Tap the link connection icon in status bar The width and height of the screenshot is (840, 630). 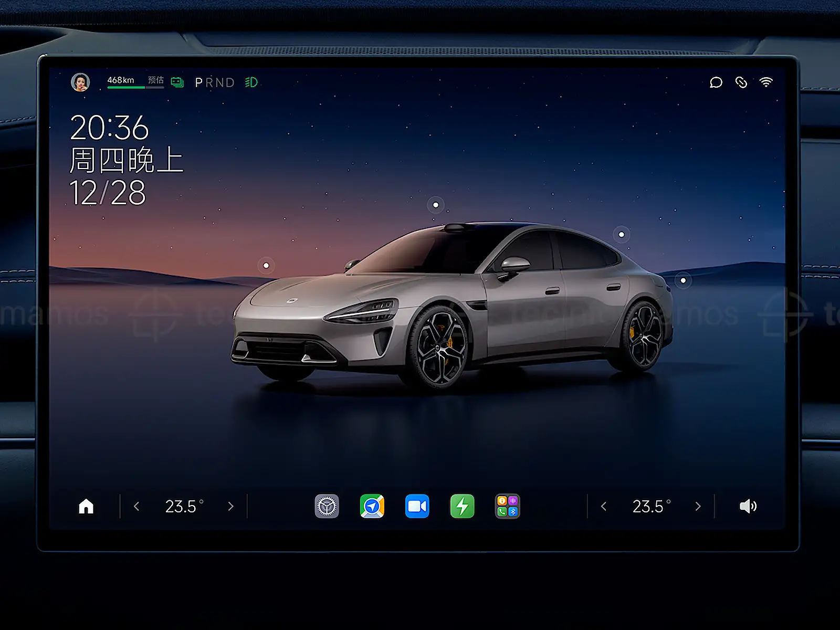pos(741,82)
